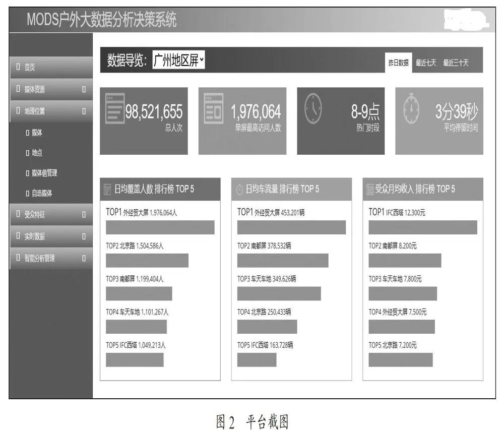Click the 1,976,064 visitors card
The width and height of the screenshot is (504, 430).
click(x=242, y=121)
